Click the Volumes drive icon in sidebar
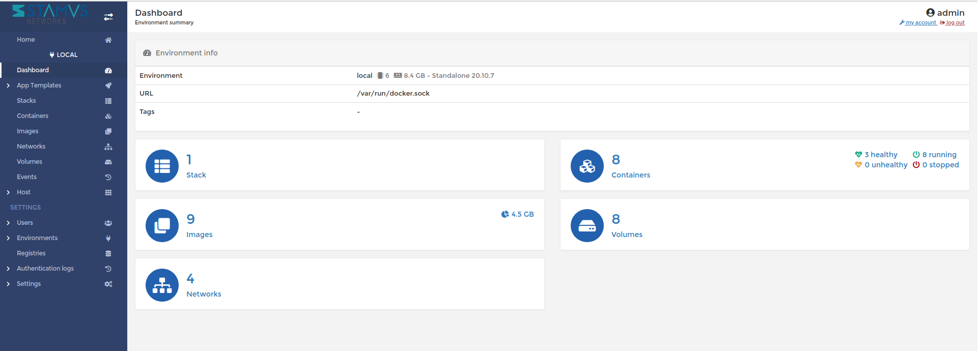 108,162
